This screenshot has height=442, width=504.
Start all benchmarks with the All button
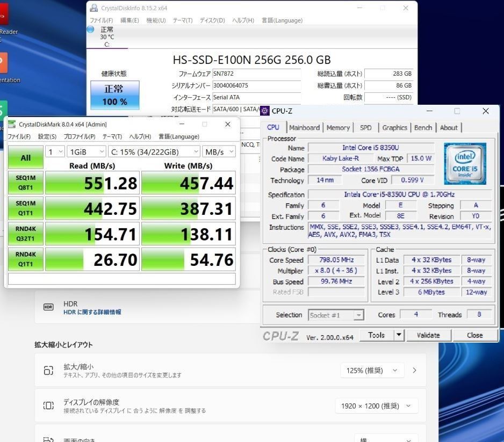coord(26,157)
